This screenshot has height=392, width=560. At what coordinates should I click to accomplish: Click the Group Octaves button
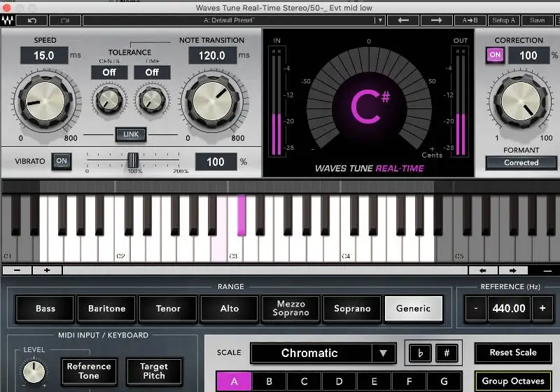tap(513, 381)
